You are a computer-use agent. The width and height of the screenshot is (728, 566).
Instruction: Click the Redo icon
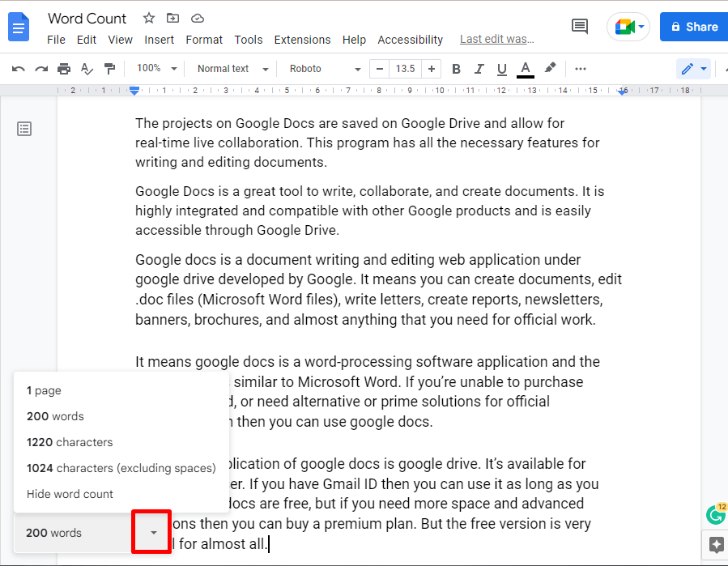[x=41, y=69]
